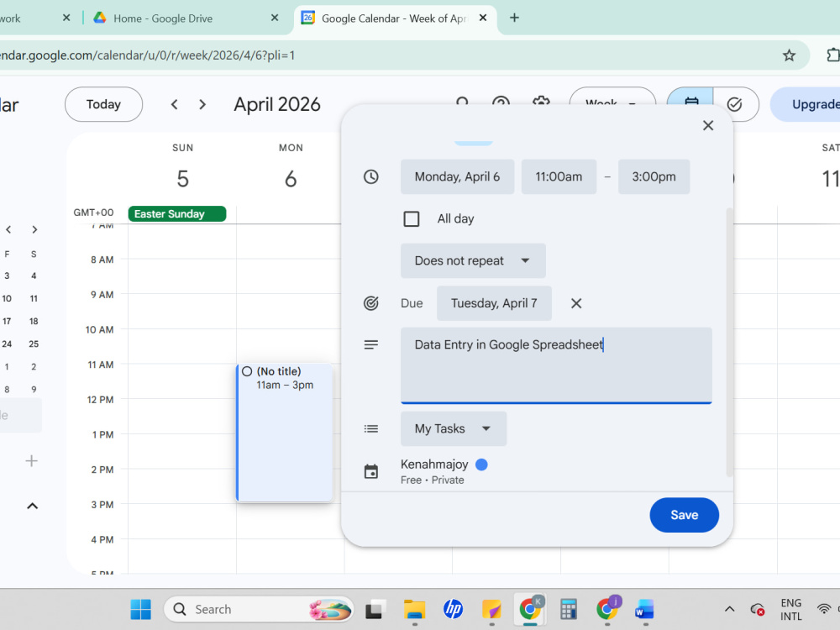Open a new browser tab
The width and height of the screenshot is (840, 630).
514,18
